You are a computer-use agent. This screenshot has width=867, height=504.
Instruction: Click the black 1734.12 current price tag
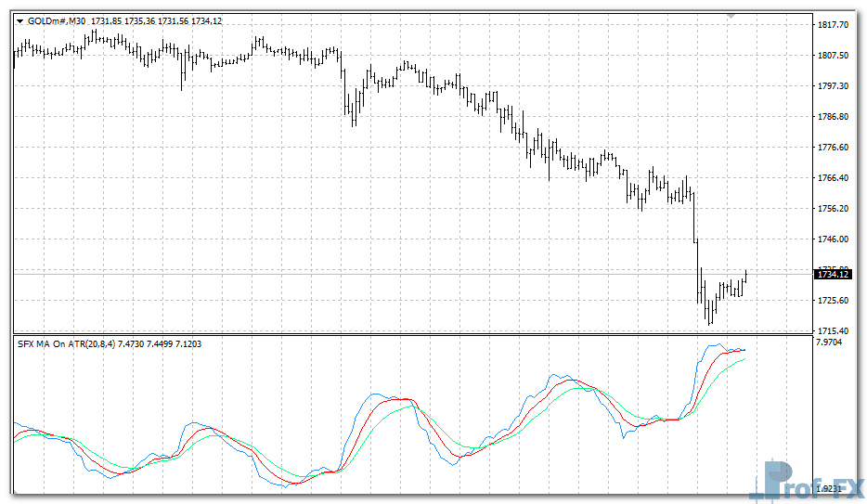pyautogui.click(x=831, y=274)
